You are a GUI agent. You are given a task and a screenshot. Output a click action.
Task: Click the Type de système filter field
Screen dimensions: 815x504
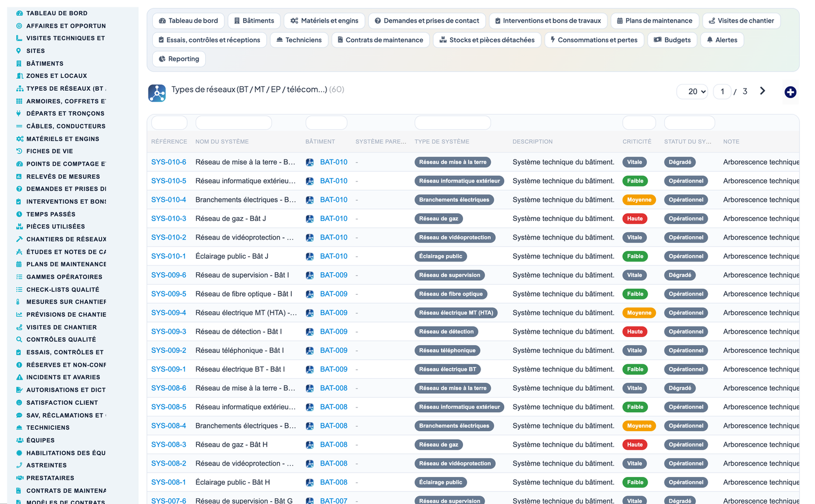point(452,122)
